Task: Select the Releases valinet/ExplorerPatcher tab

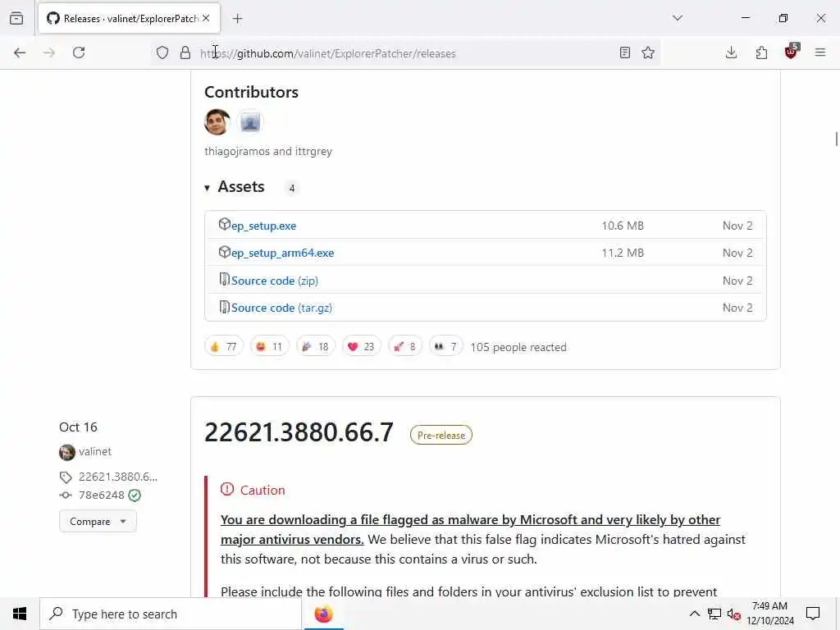Action: tap(129, 18)
